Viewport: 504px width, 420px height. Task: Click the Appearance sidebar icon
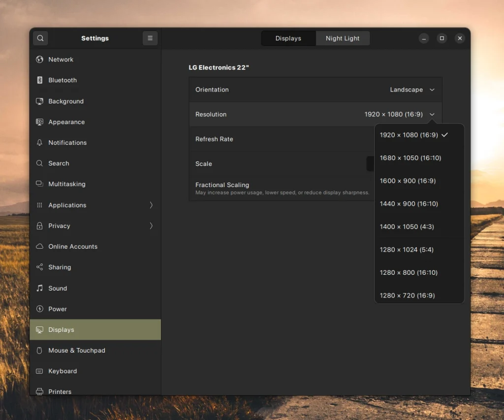tap(39, 122)
